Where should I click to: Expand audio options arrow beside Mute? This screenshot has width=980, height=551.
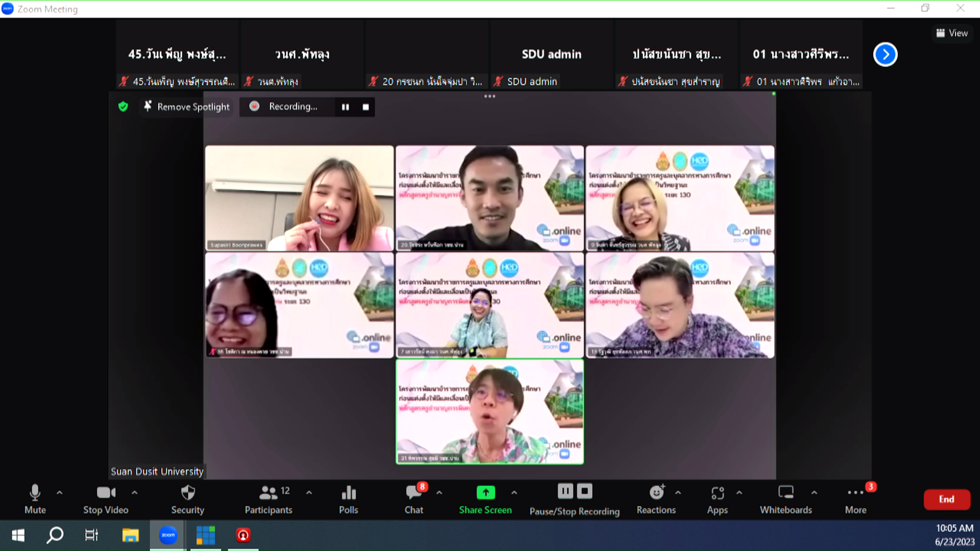tap(60, 493)
